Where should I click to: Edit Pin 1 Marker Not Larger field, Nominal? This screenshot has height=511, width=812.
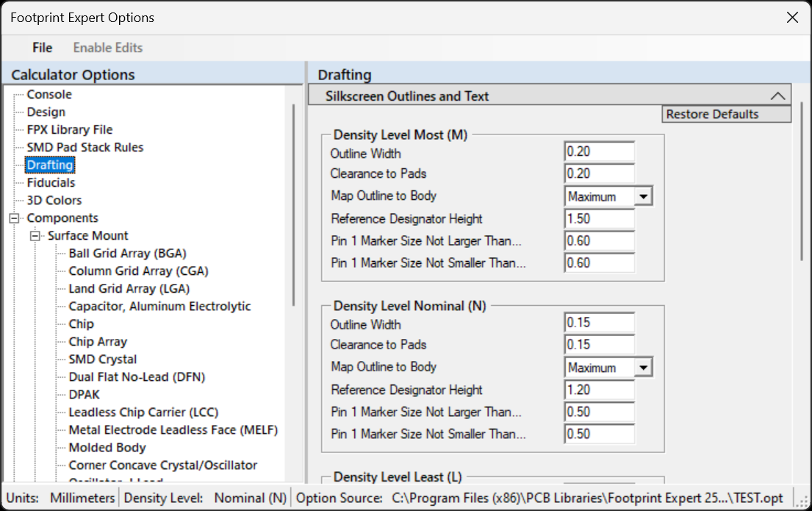click(x=599, y=412)
